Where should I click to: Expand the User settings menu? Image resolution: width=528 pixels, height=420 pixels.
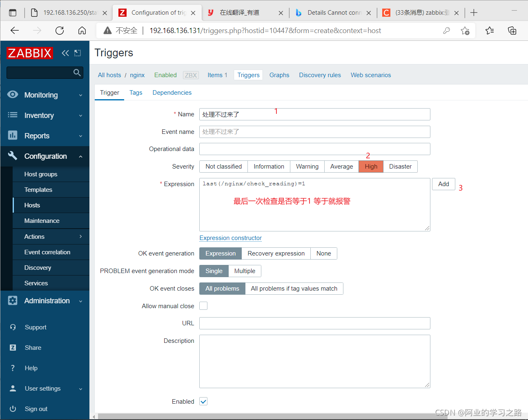pyautogui.click(x=80, y=389)
